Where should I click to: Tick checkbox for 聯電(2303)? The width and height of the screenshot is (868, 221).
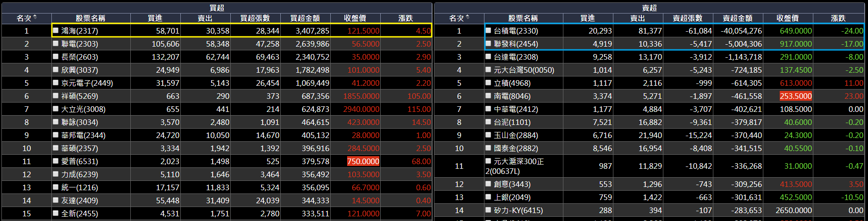coord(56,43)
